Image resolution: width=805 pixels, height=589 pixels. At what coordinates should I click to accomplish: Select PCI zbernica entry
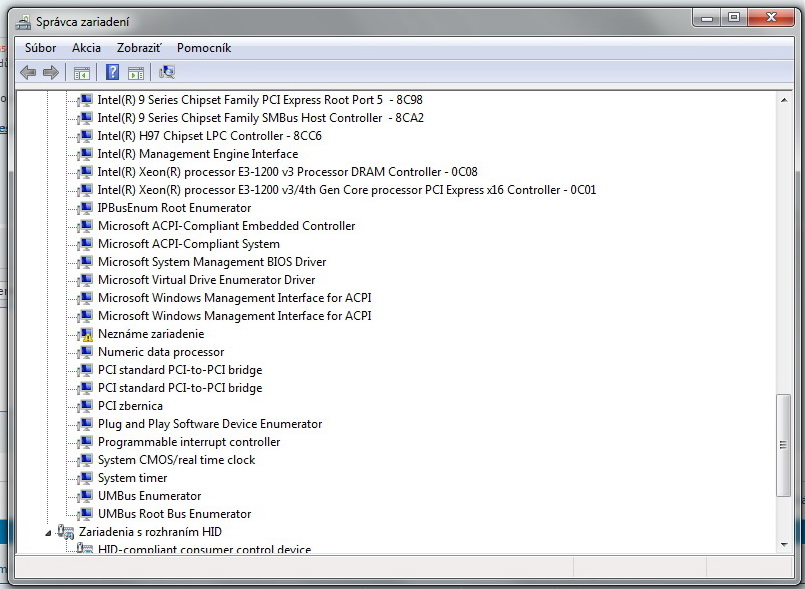tap(130, 406)
